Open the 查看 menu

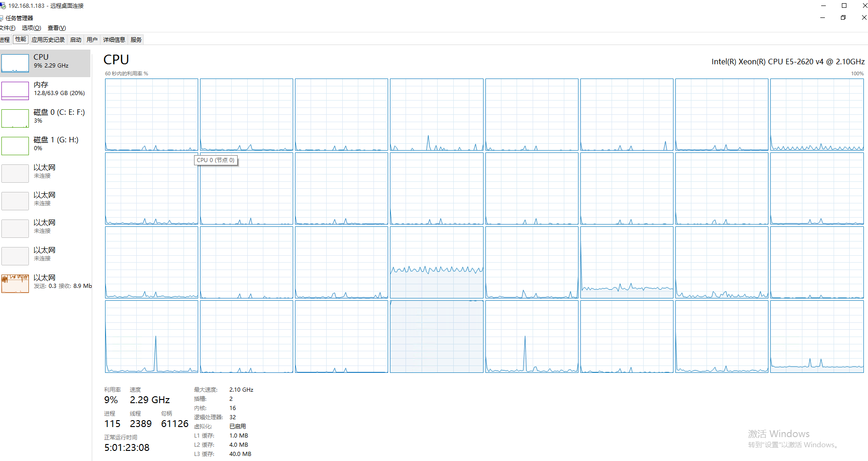(x=56, y=28)
